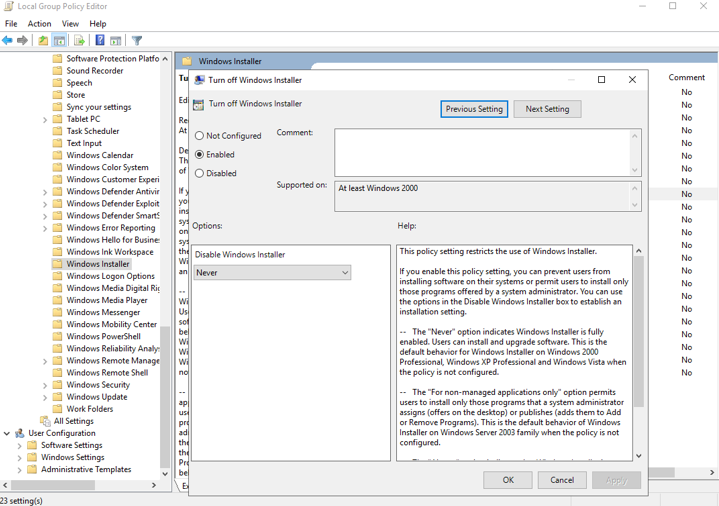
Task: Select Windows Installer in the tree
Action: pyautogui.click(x=98, y=264)
